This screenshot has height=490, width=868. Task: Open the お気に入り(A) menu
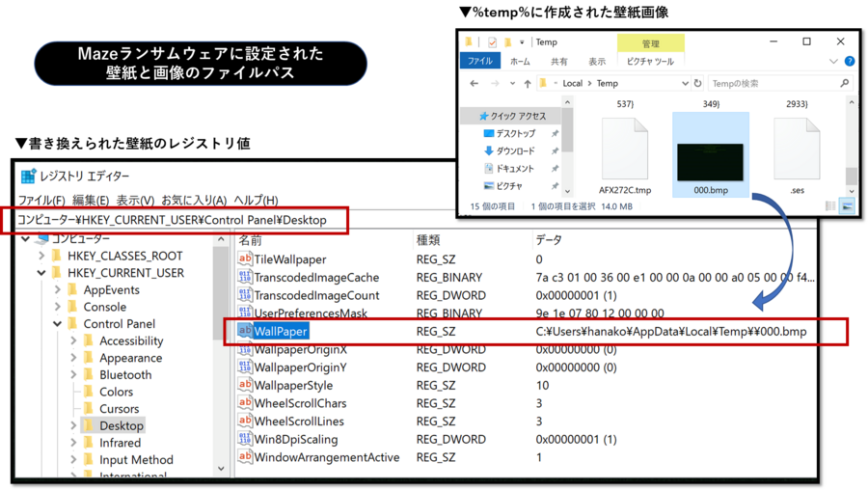194,201
